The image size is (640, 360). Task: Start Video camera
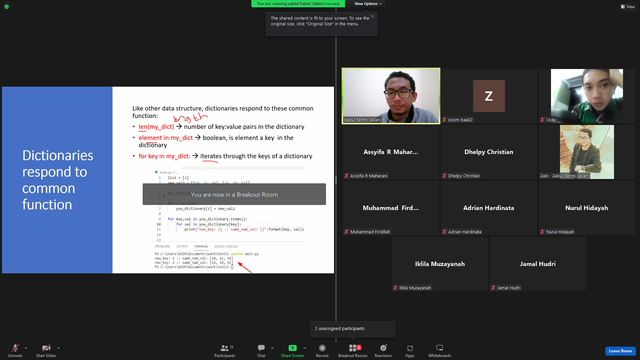46,350
